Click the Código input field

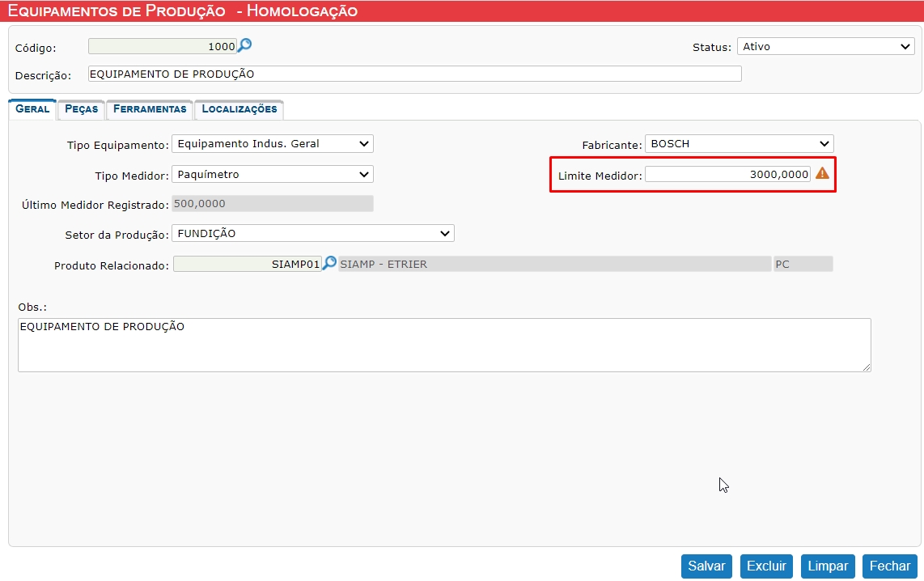pyautogui.click(x=163, y=46)
